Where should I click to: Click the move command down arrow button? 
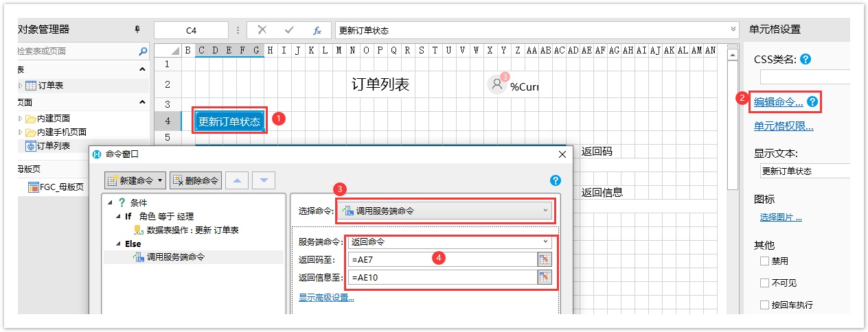click(264, 180)
